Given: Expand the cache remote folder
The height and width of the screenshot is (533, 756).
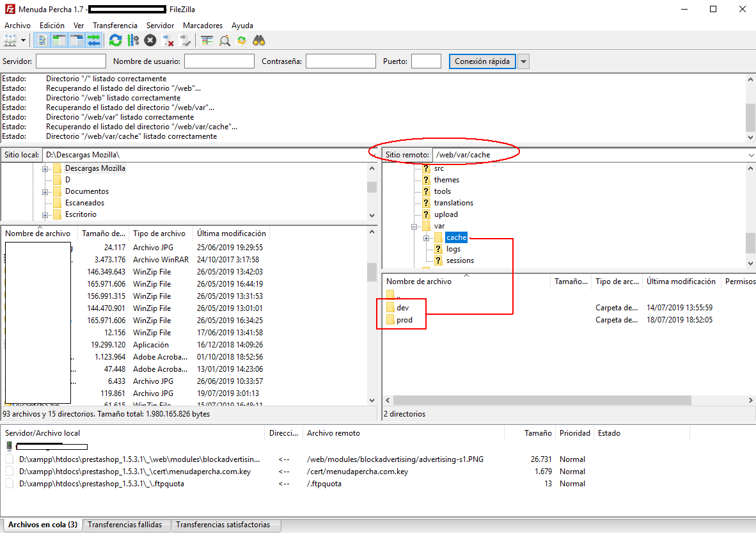Looking at the screenshot, I should point(426,238).
